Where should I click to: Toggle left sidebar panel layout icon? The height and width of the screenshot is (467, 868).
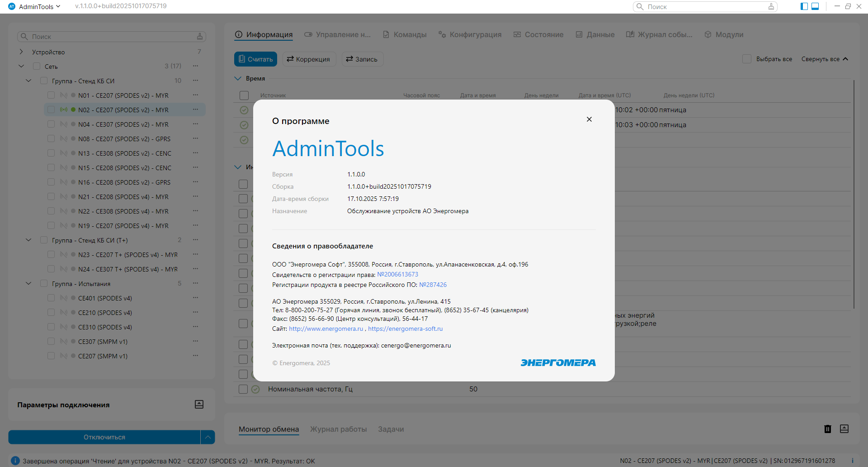(x=804, y=6)
